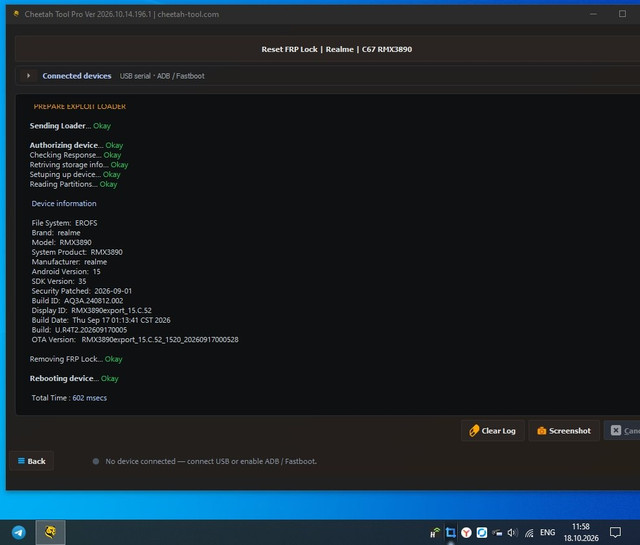Select the Security Patched: 2026-09-01 line

pos(82,291)
